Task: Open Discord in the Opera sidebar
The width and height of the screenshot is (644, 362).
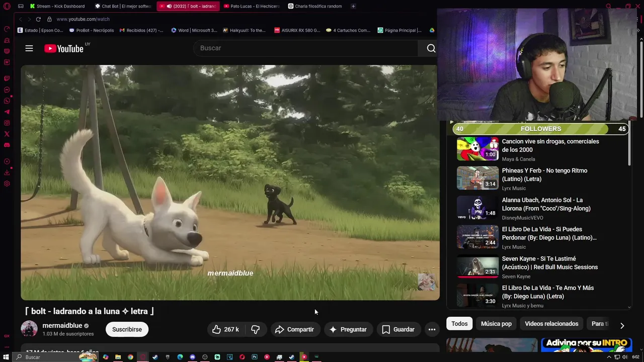Action: (7, 145)
